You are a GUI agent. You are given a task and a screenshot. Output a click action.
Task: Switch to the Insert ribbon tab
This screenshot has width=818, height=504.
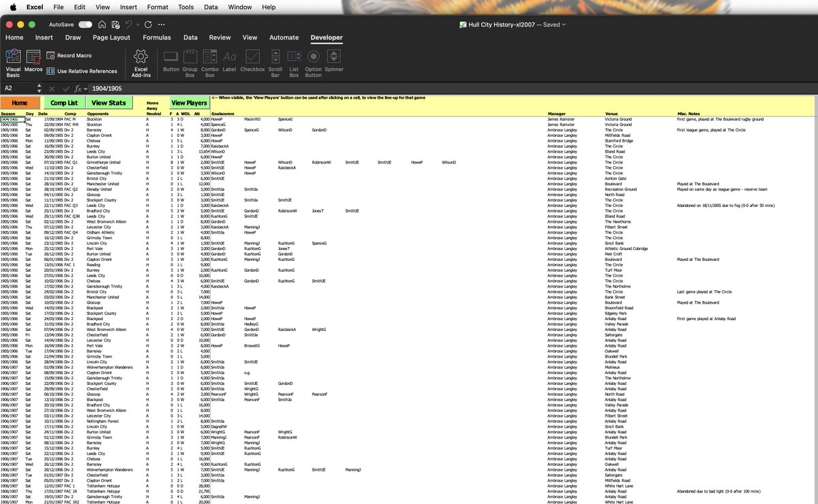point(44,37)
